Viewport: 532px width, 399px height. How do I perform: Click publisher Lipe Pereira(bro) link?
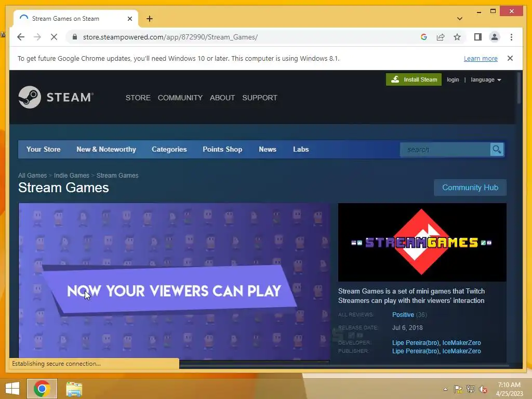coord(415,351)
